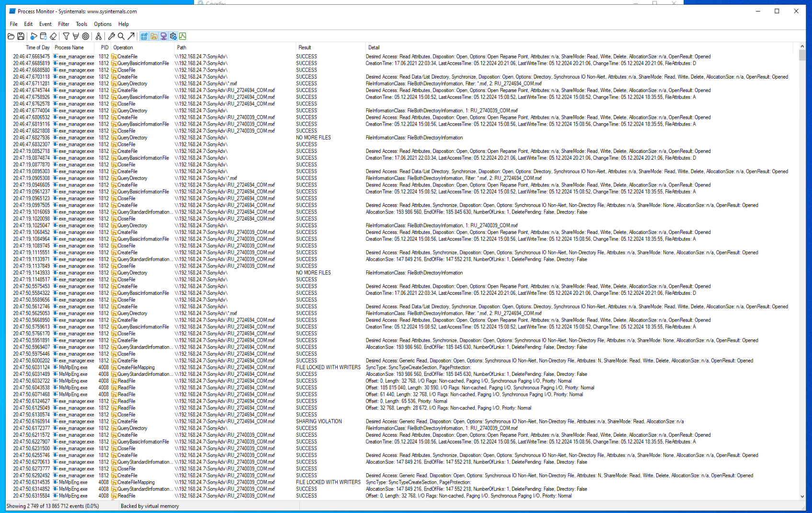Click the Process Monitor title bar icon
The image size is (812, 513).
(12, 11)
